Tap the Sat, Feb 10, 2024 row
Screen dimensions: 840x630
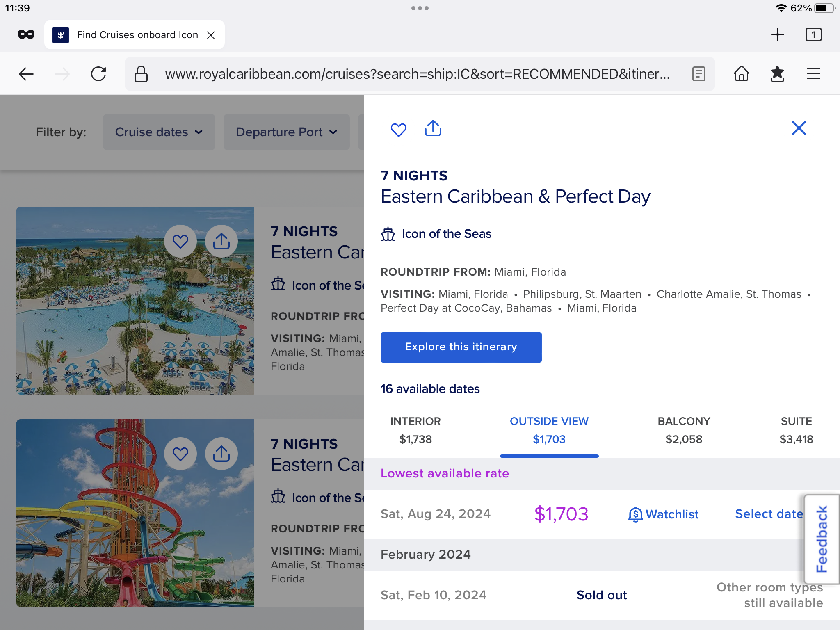pos(602,595)
